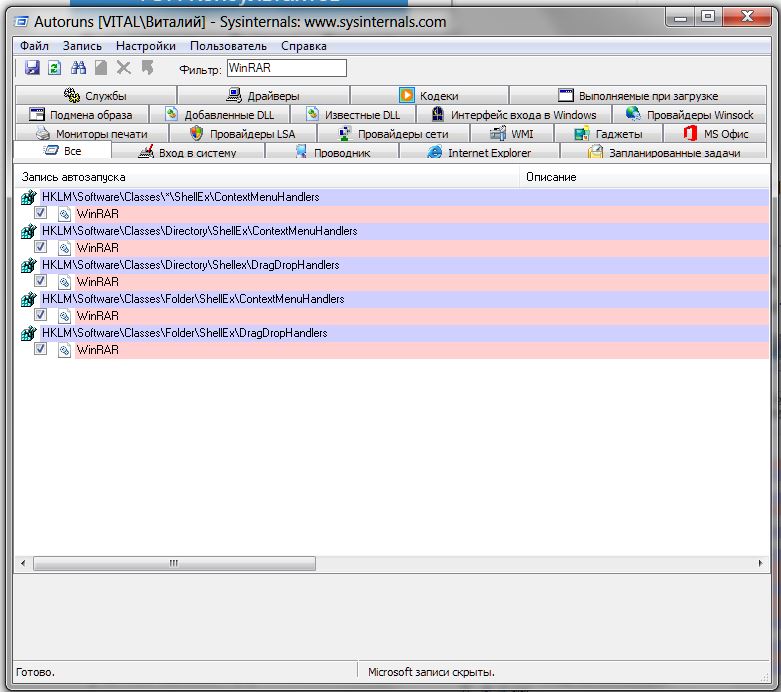
Task: Open the Запланированные задачи tab
Action: coord(664,152)
